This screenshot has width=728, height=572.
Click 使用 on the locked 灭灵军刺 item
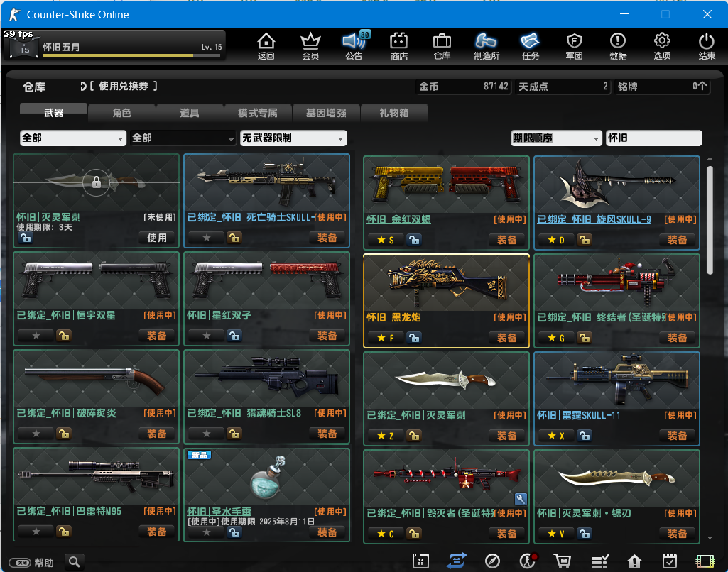[x=157, y=238]
